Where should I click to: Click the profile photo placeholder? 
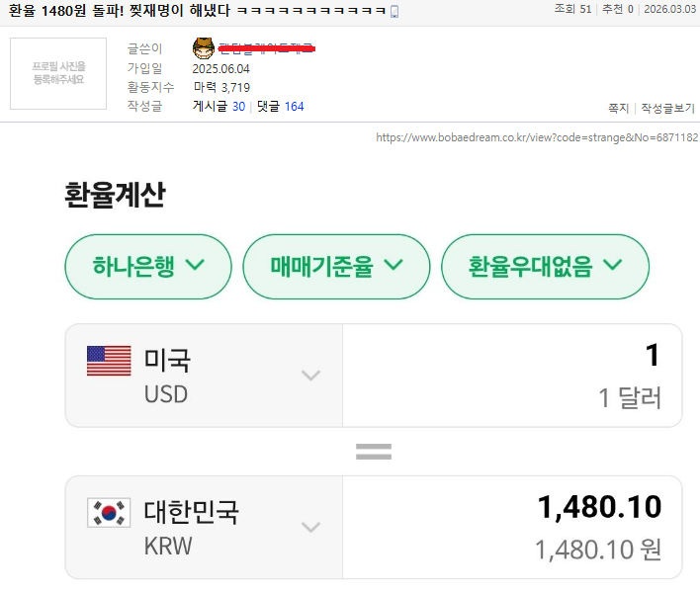(58, 73)
